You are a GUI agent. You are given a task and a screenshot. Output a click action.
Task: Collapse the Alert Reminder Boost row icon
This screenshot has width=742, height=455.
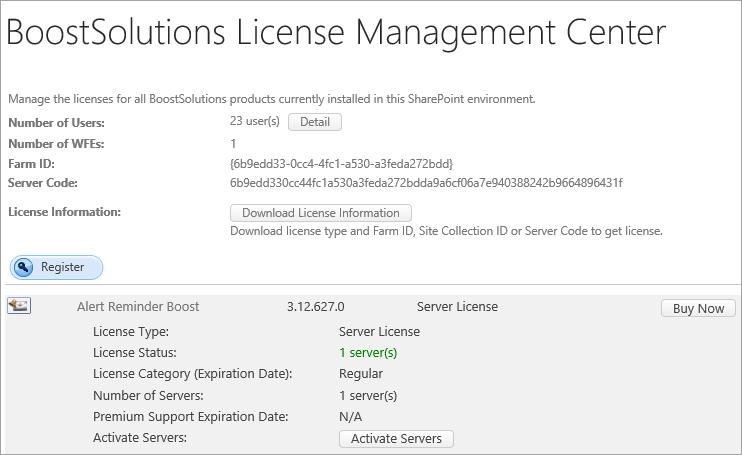click(x=20, y=306)
